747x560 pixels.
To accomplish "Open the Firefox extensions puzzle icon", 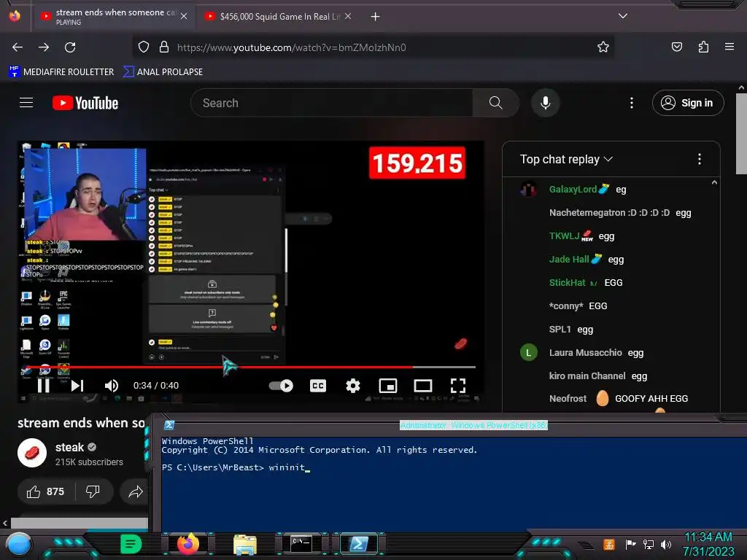I will pyautogui.click(x=703, y=47).
